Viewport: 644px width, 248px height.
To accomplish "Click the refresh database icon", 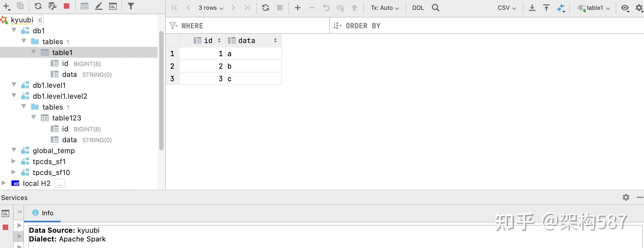I will (x=38, y=6).
